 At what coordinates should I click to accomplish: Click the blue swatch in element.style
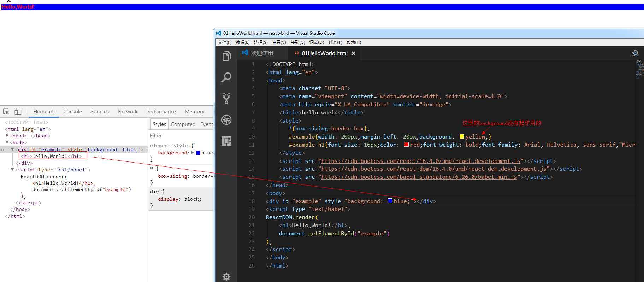click(198, 153)
